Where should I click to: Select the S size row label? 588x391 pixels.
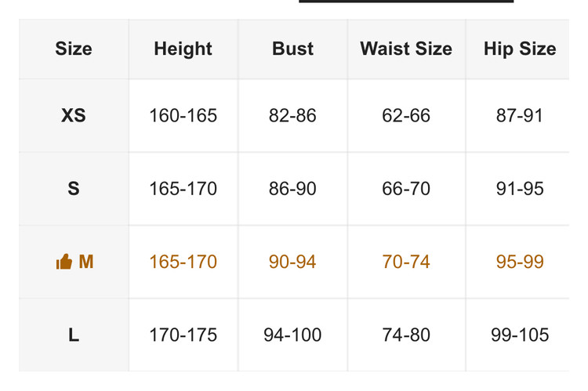(x=74, y=189)
